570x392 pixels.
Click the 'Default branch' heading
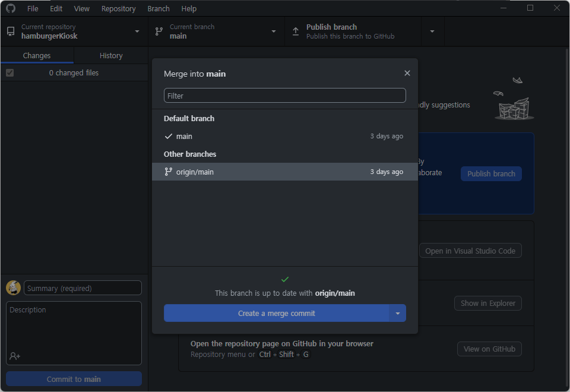pos(189,119)
